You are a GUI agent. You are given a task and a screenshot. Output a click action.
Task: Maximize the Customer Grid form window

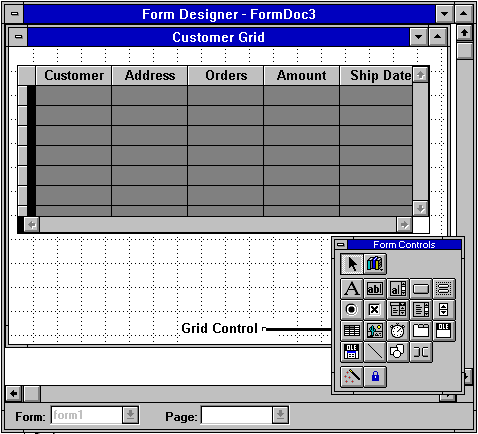click(x=437, y=37)
